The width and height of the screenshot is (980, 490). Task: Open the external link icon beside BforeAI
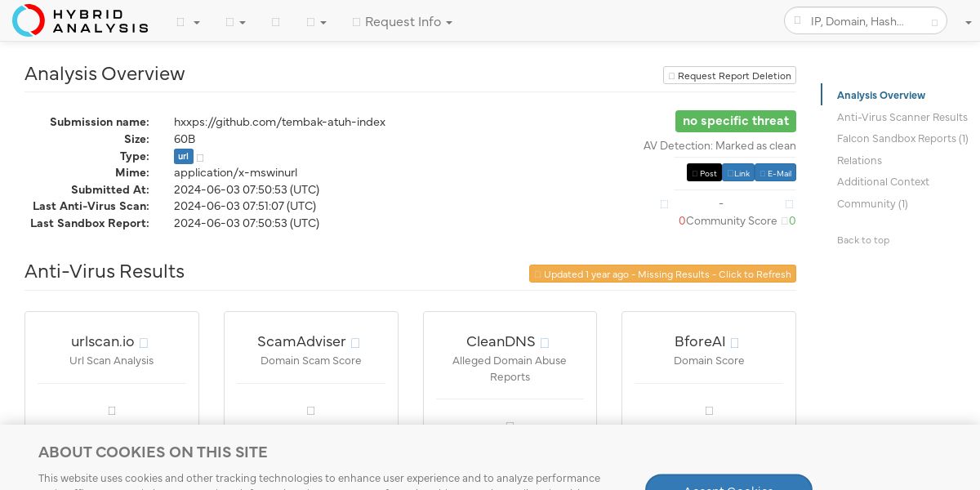tap(734, 343)
